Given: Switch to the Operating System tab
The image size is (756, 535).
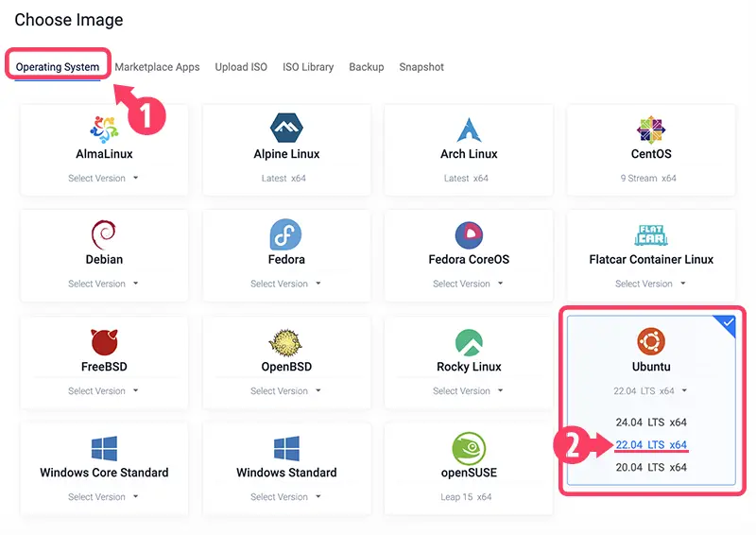Looking at the screenshot, I should click(x=58, y=67).
